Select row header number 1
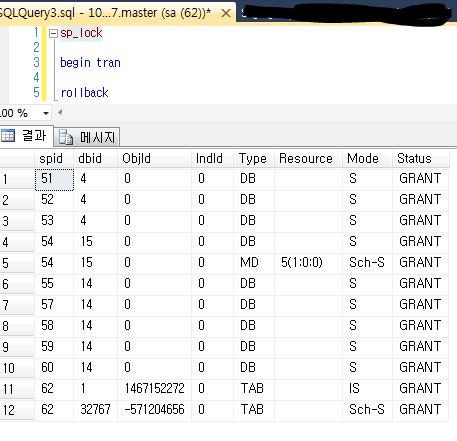The width and height of the screenshot is (457, 441). click(x=17, y=179)
